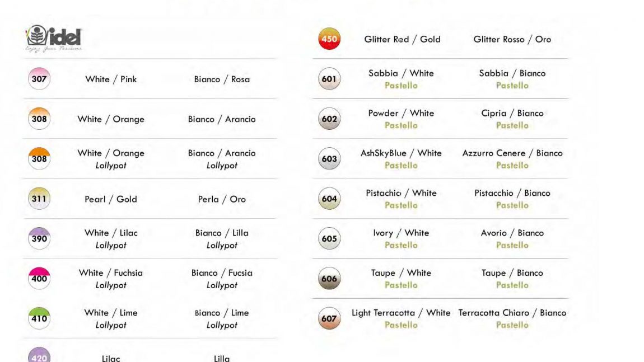644x362 pixels.
Task: Pick the 604 Pistachio color circle
Action: click(329, 199)
